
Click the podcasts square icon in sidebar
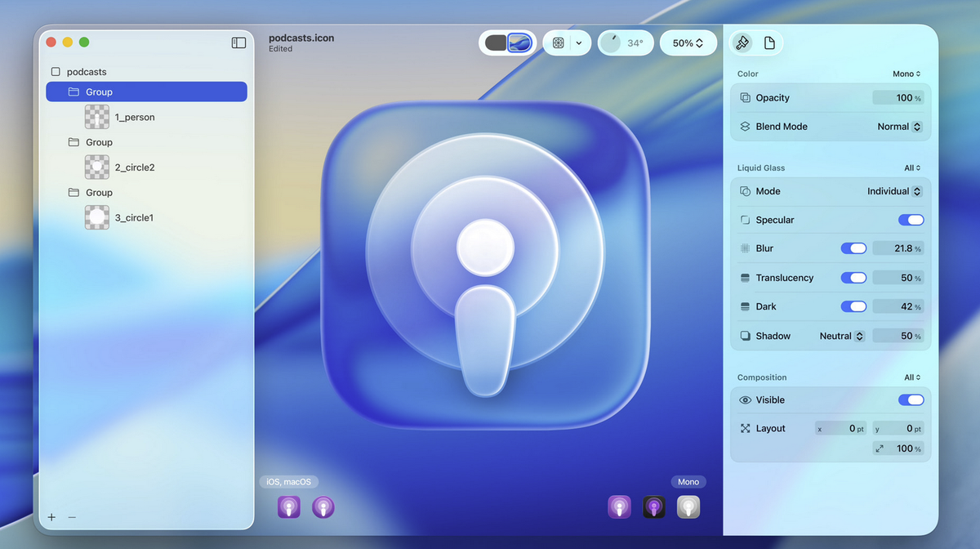56,72
